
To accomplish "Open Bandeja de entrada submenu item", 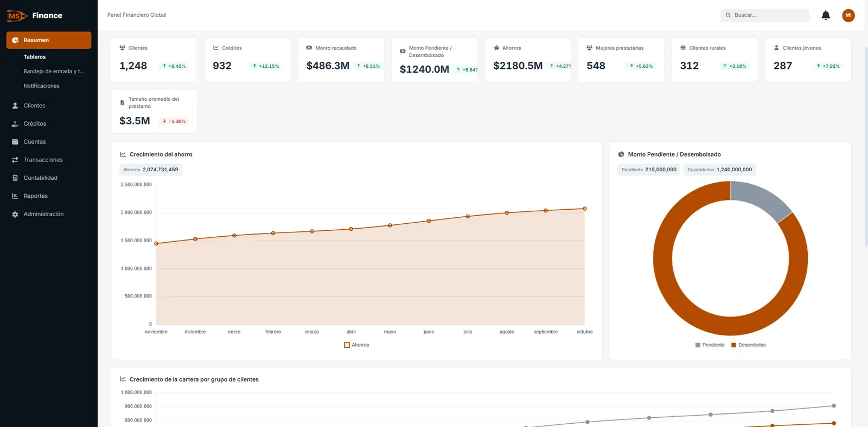I will click(x=54, y=72).
